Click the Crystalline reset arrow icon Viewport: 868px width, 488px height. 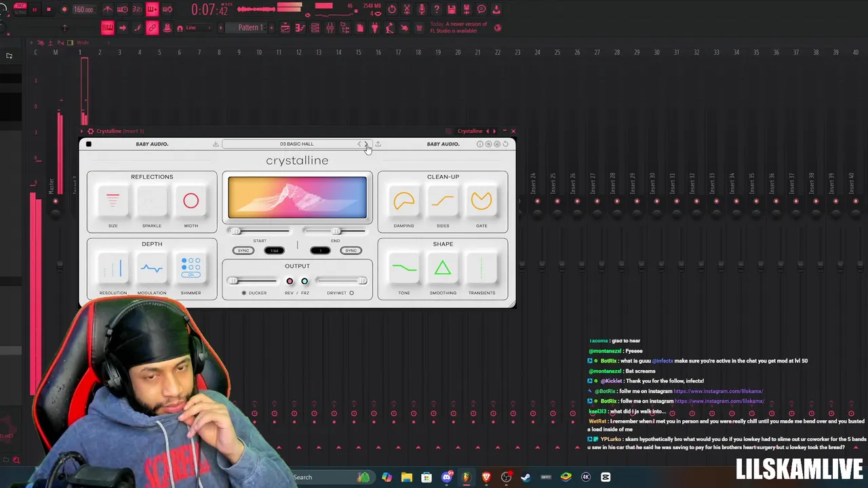(505, 144)
